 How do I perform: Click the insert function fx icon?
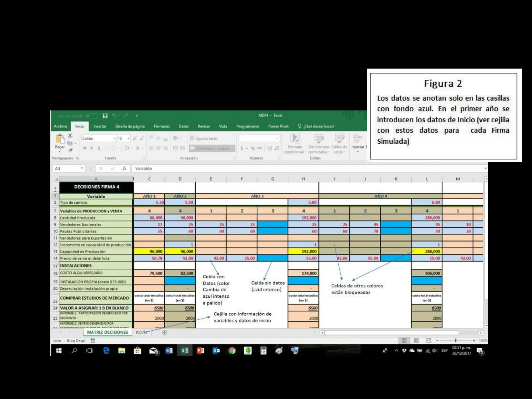(x=124, y=168)
